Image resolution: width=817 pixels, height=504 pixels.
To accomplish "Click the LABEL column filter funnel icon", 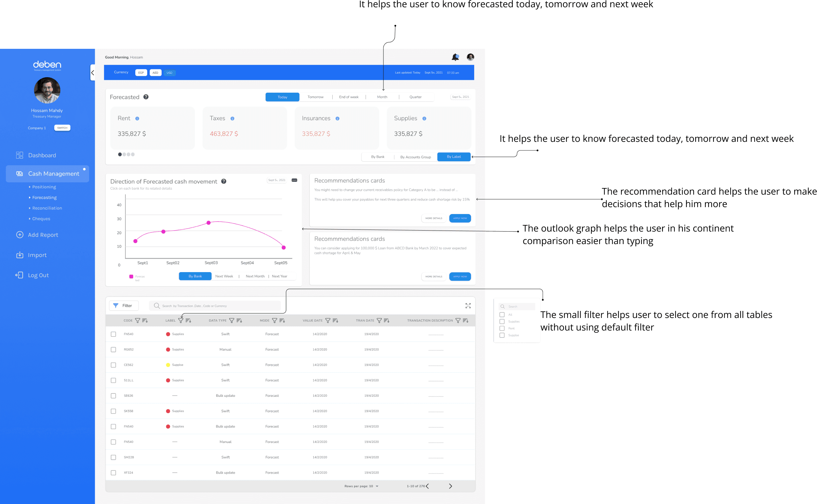I will pos(181,321).
